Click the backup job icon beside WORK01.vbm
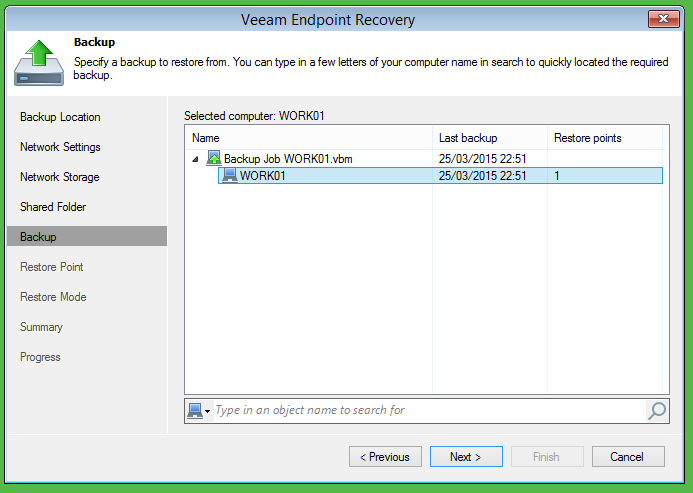693x493 pixels. [x=214, y=158]
